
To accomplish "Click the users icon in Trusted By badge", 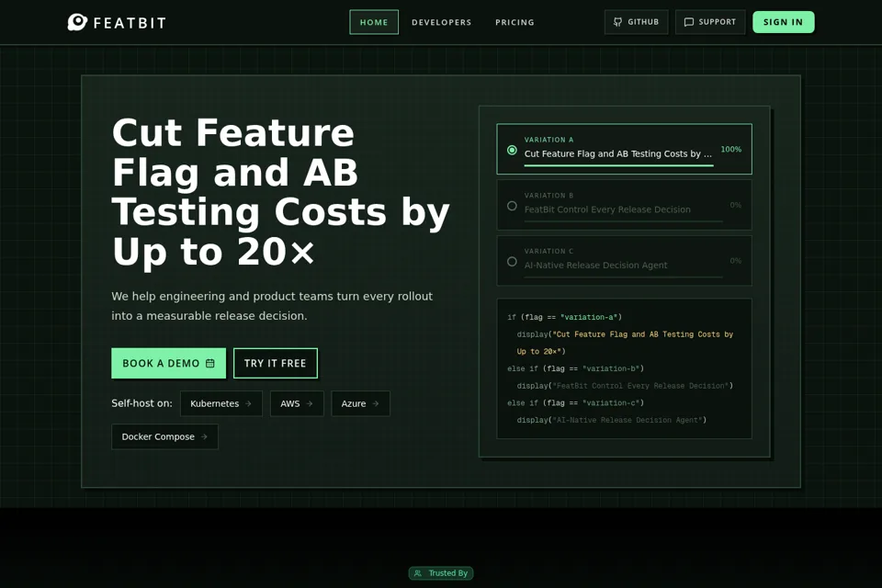I will 418,572.
